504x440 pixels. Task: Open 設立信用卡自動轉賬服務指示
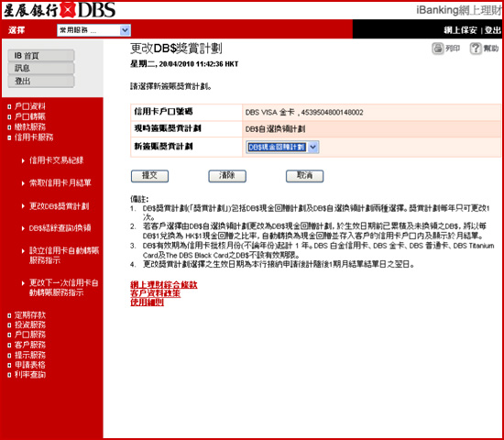(x=64, y=256)
